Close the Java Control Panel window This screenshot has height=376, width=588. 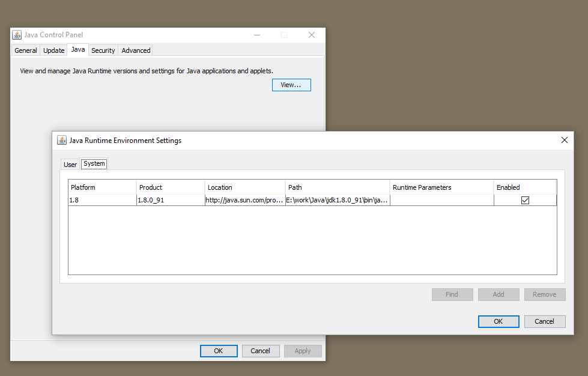click(312, 35)
